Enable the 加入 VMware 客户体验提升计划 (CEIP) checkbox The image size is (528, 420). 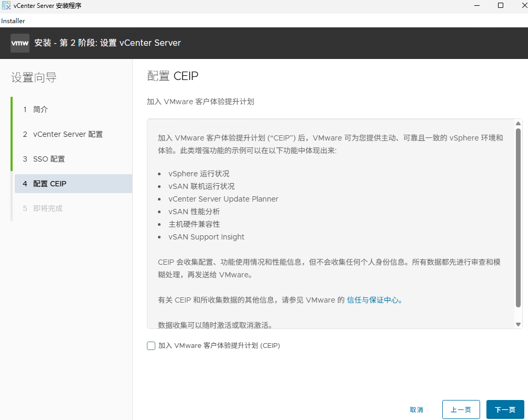click(x=151, y=346)
